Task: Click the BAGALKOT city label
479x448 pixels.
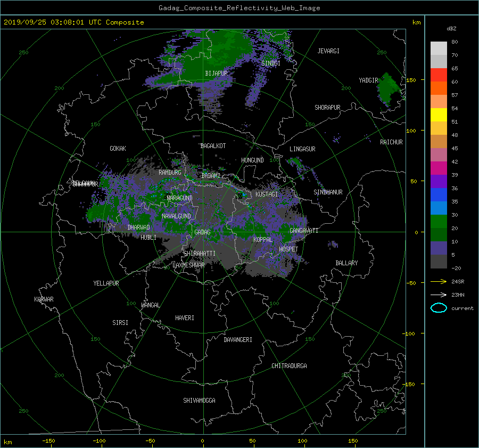Action: pyautogui.click(x=213, y=146)
